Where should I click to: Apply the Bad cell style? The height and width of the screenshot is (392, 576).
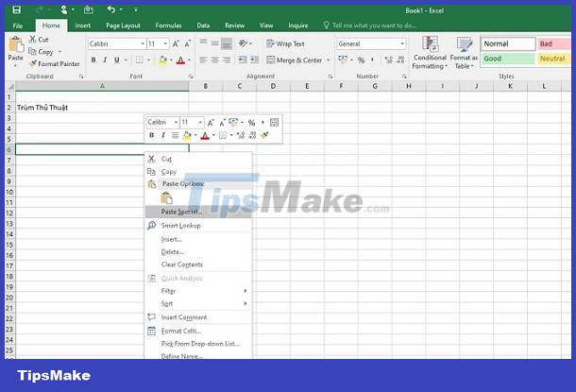[x=554, y=43]
